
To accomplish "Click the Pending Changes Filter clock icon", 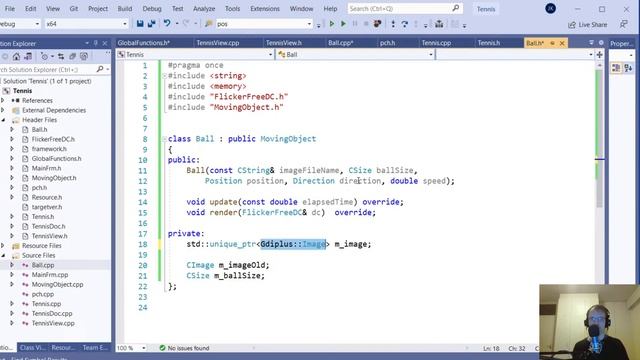I will pos(44,56).
